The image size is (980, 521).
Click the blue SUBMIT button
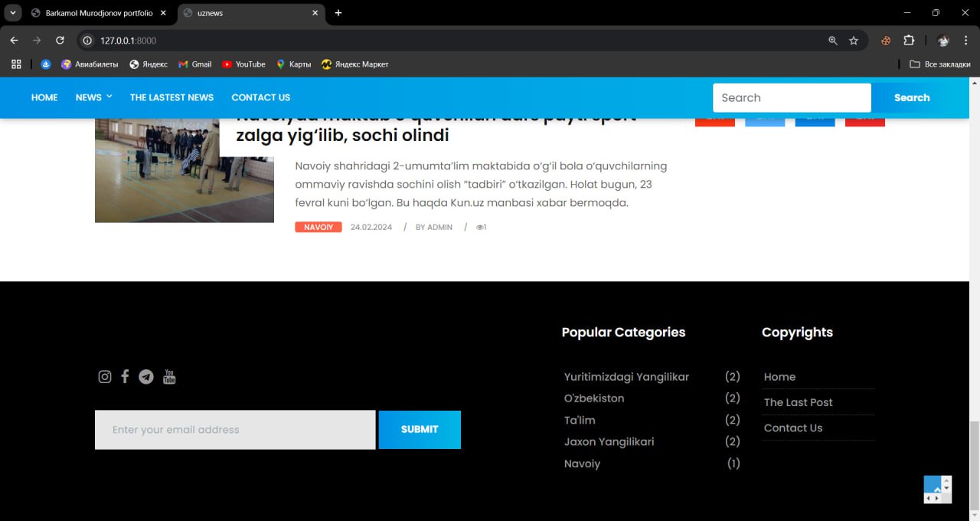pos(420,430)
